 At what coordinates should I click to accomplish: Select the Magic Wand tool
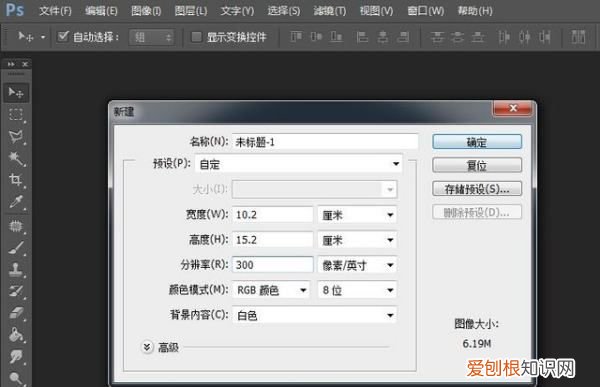(x=16, y=158)
